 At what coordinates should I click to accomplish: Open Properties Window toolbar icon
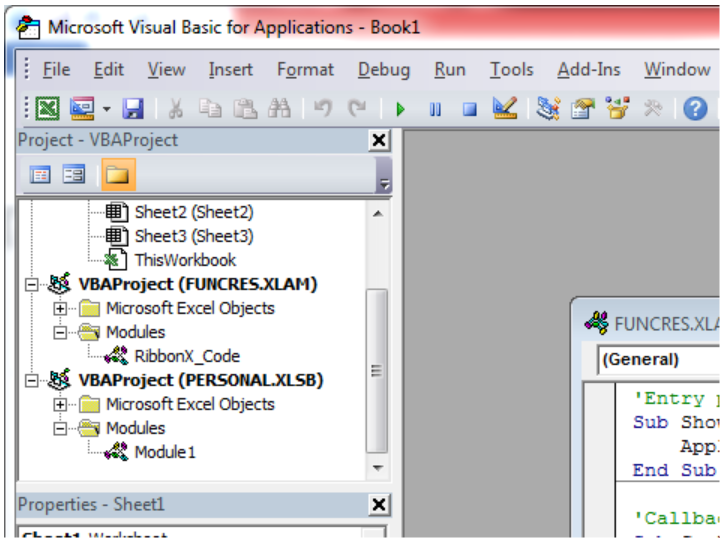tap(583, 109)
